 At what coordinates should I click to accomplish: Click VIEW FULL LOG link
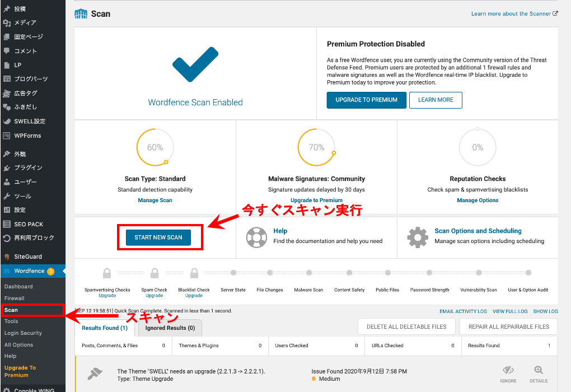click(510, 311)
